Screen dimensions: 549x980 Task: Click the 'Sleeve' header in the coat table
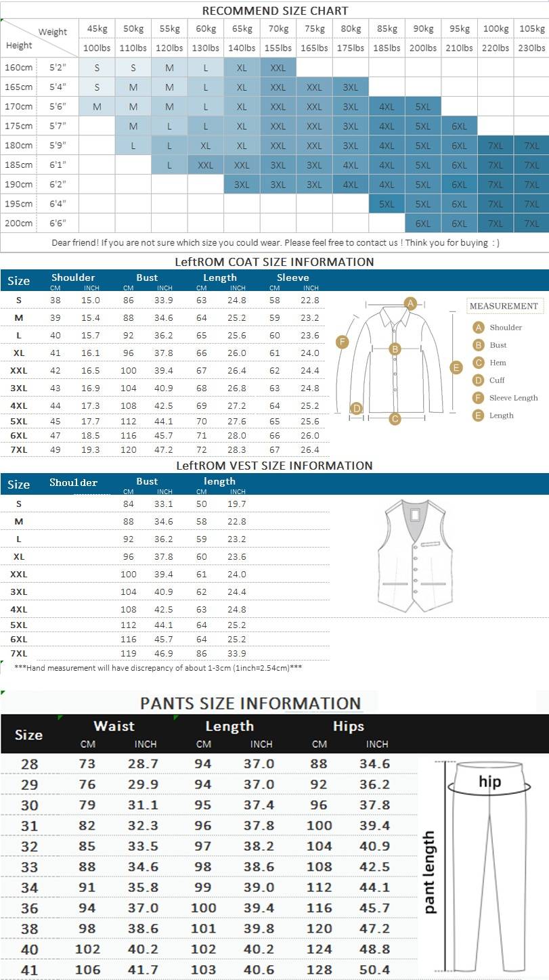293,277
